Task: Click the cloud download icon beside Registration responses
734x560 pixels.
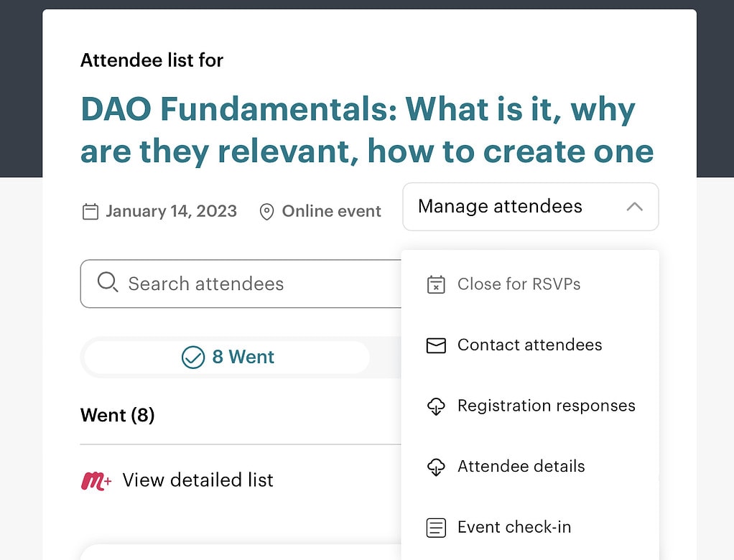Action: [436, 406]
